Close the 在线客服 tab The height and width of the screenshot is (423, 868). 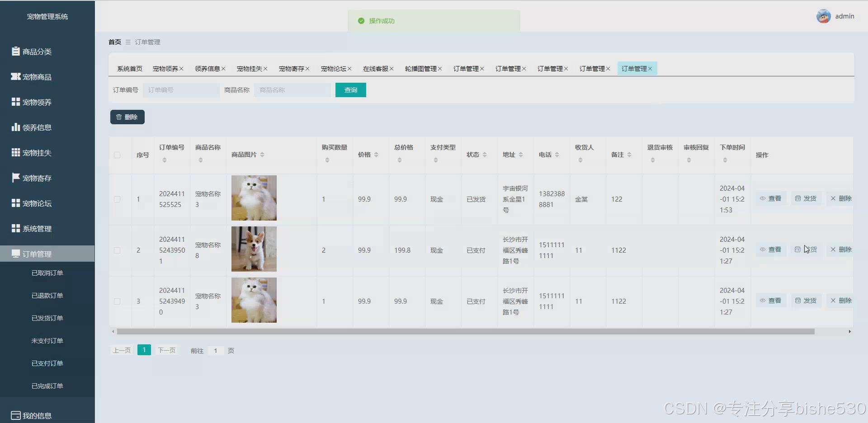click(x=392, y=69)
